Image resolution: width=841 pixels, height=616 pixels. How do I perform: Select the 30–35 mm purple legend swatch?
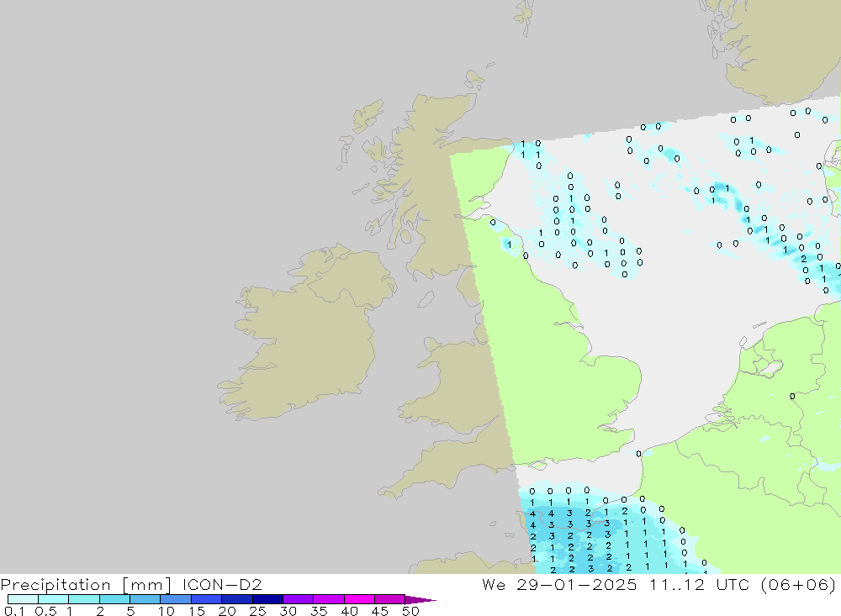click(x=299, y=599)
